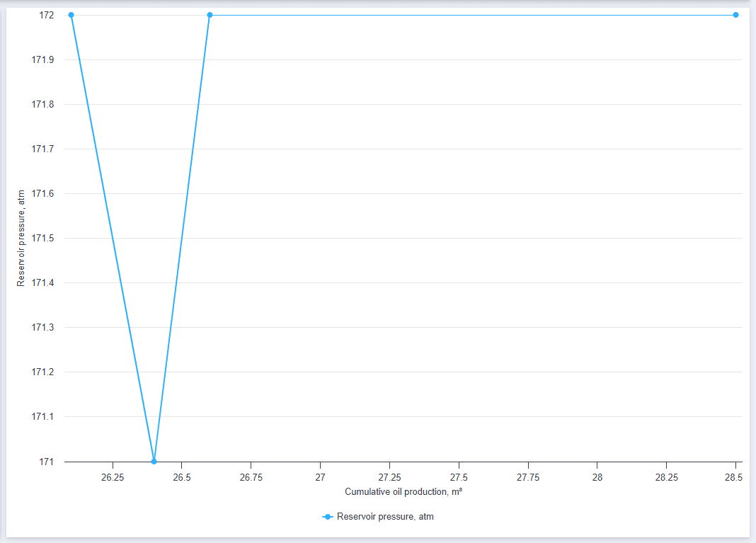Select last data point at 28.5
This screenshot has height=543, width=756.
735,15
